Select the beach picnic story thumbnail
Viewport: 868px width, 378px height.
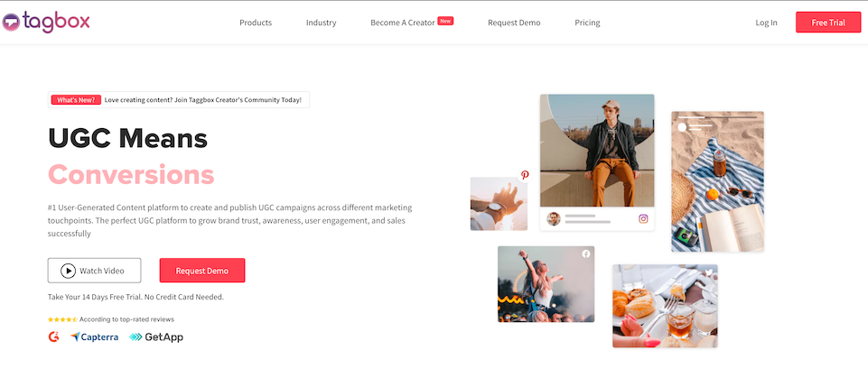pyautogui.click(x=717, y=181)
